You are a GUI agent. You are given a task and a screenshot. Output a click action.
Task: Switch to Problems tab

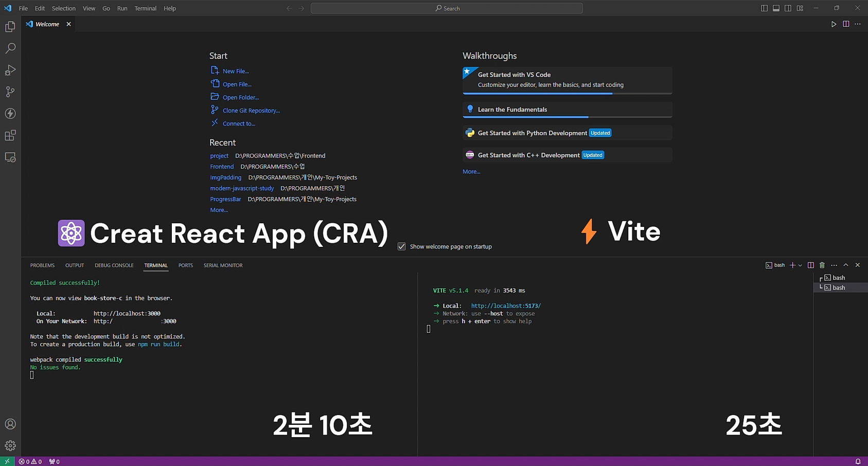tap(42, 265)
